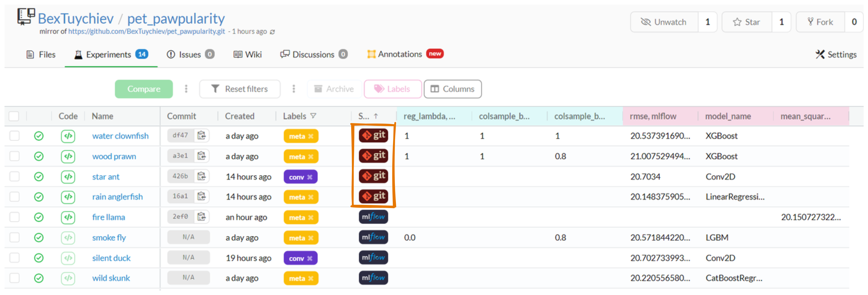Open code icon in rain anglerfish row

pos(68,197)
